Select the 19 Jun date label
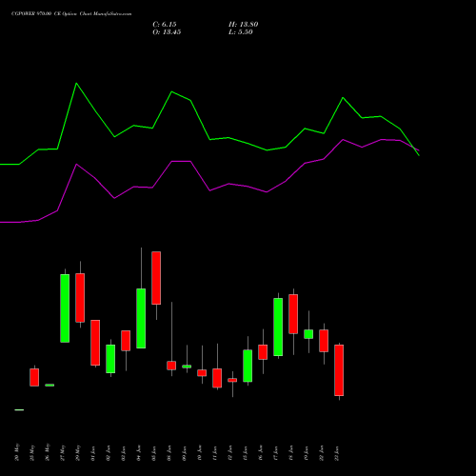 click(x=307, y=453)
